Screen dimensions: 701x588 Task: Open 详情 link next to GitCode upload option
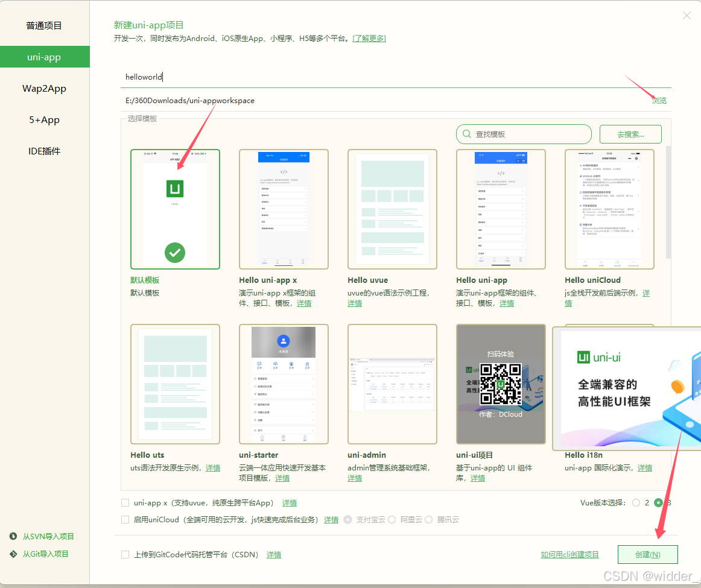coord(274,554)
